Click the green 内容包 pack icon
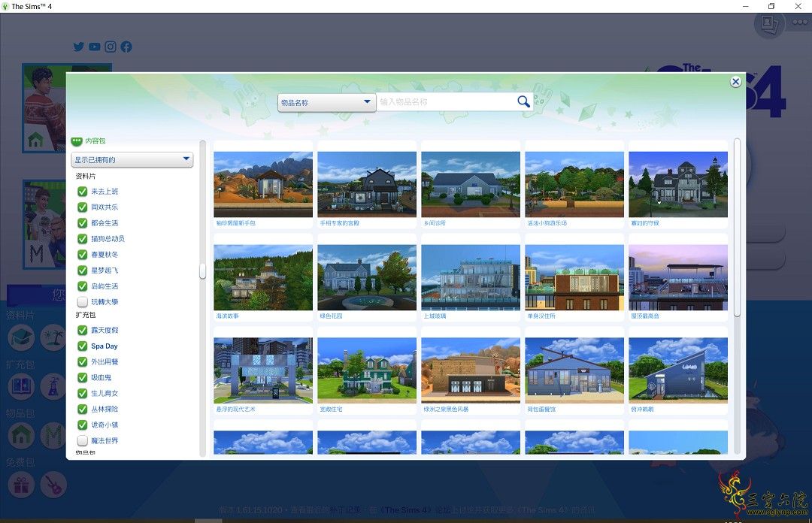 point(77,141)
